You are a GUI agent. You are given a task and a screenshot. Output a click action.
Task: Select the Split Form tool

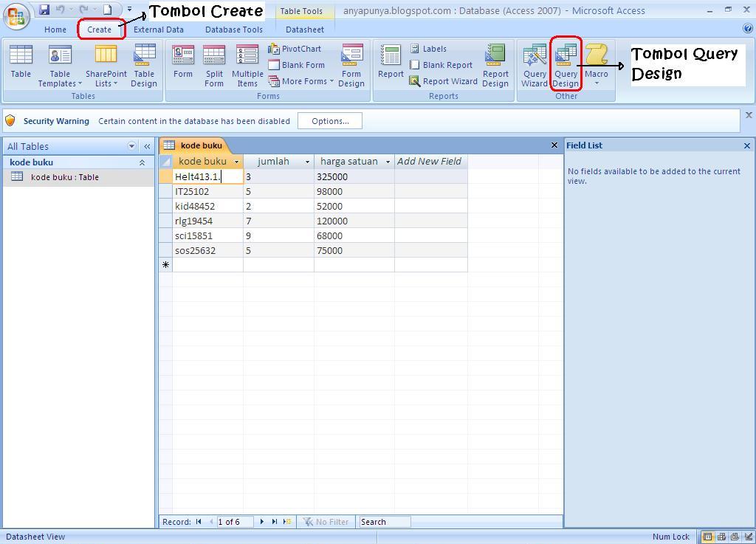(x=214, y=66)
